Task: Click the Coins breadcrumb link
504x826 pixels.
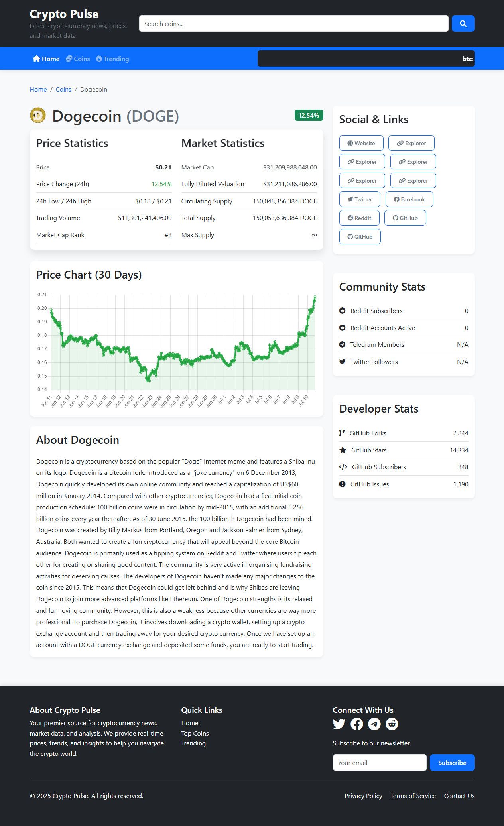Action: coord(63,89)
